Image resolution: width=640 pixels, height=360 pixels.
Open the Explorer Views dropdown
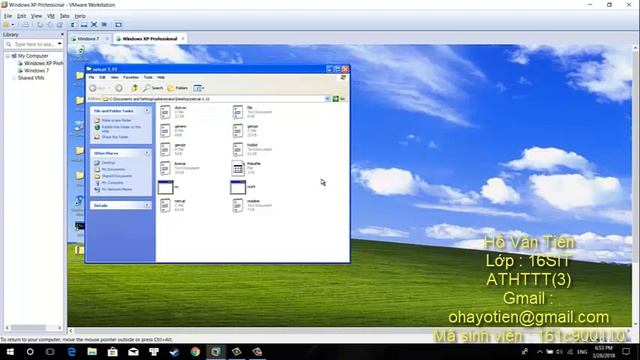(x=198, y=88)
